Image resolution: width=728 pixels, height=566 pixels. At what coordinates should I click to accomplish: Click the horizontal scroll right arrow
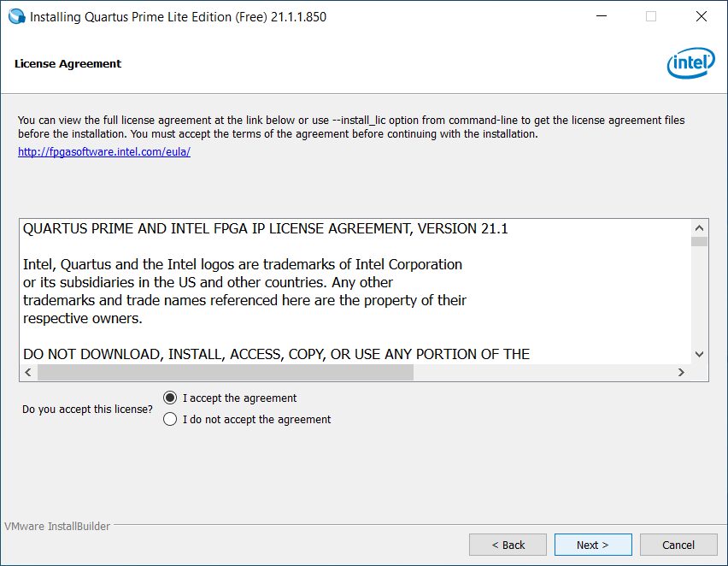681,372
